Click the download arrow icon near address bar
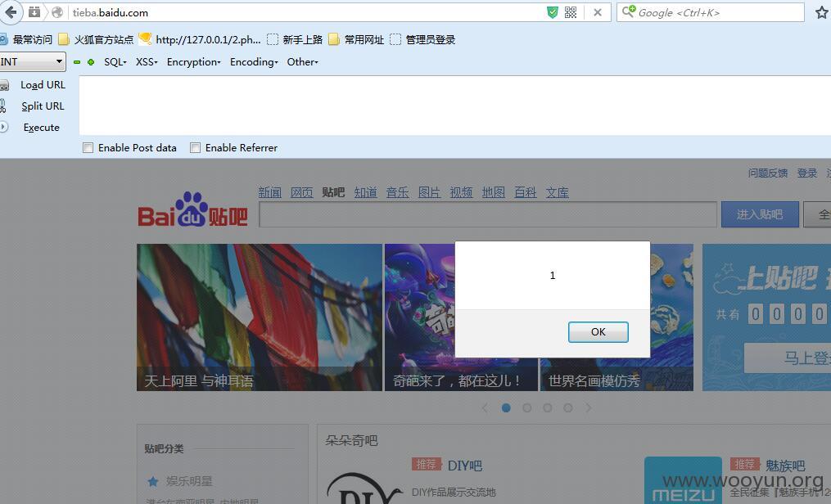 pos(34,11)
